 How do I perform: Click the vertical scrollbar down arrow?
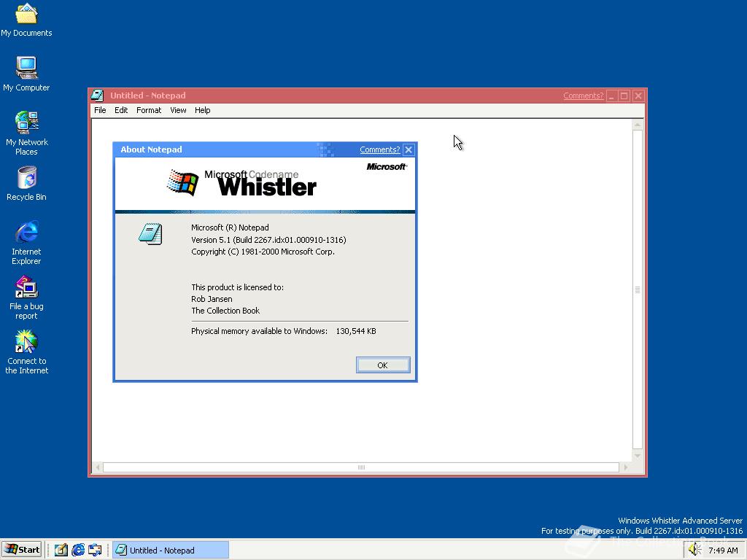tap(638, 456)
